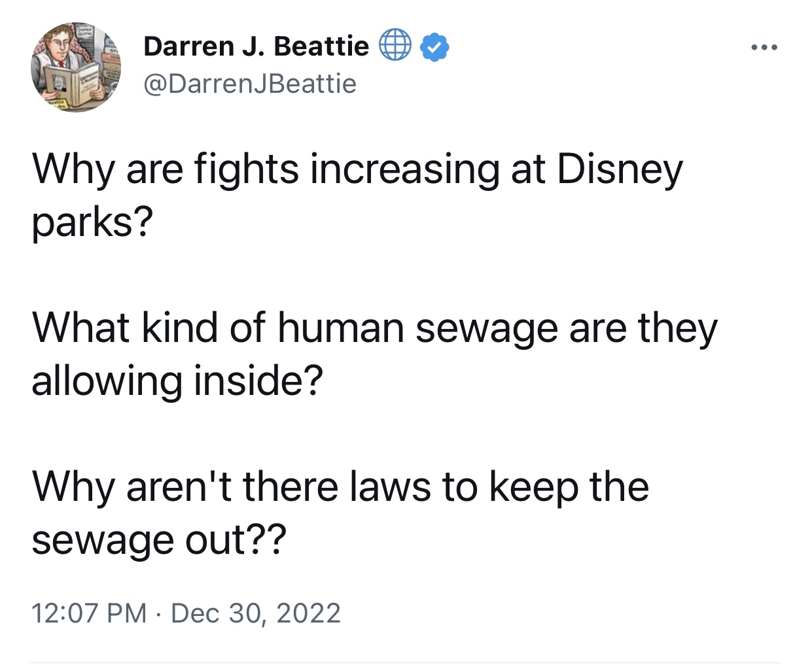Click the blue verified checkmark badge
The width and height of the screenshot is (812, 665).
(434, 46)
